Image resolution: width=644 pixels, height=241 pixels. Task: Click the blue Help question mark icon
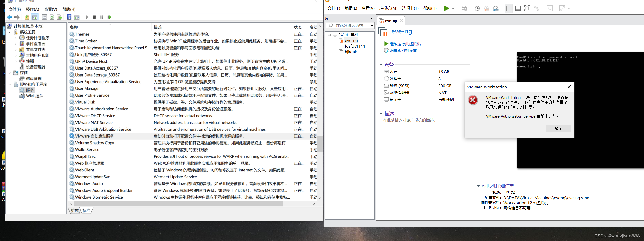pos(69,17)
